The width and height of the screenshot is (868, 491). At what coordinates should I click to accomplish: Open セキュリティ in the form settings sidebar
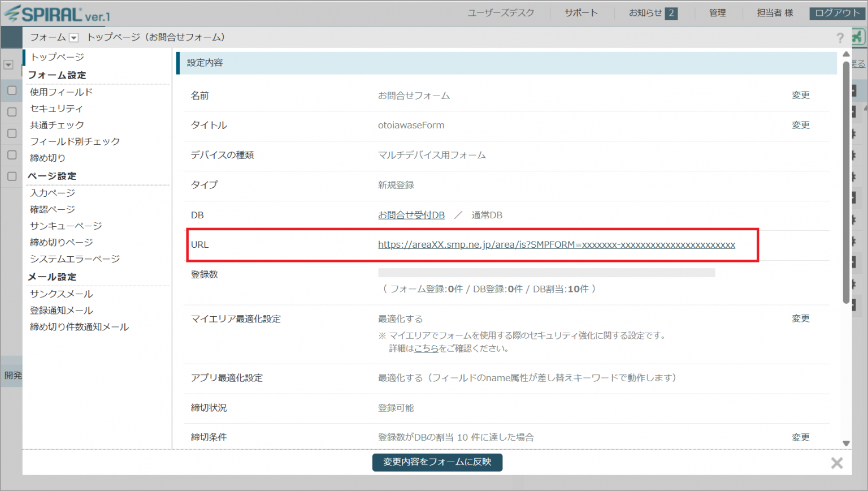[x=57, y=109]
